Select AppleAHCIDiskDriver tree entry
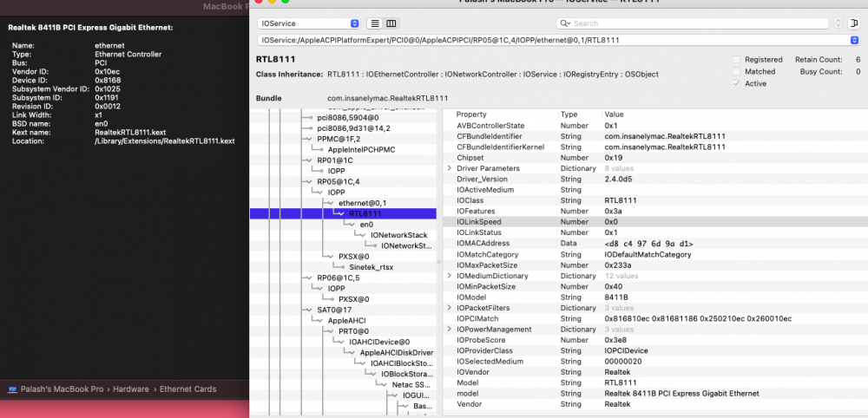This screenshot has height=418, width=868. point(397,353)
